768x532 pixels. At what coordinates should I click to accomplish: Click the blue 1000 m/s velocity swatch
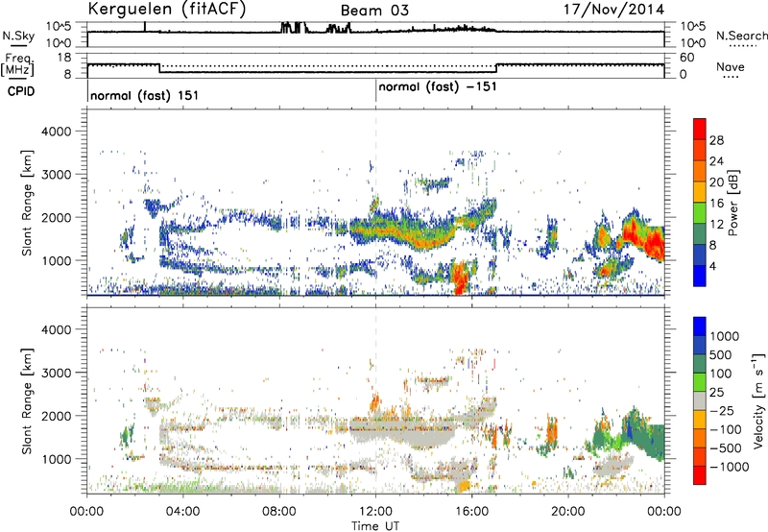(x=700, y=326)
